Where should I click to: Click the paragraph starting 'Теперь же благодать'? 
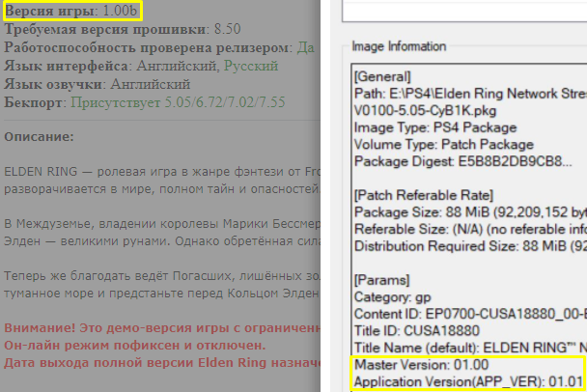[162, 285]
